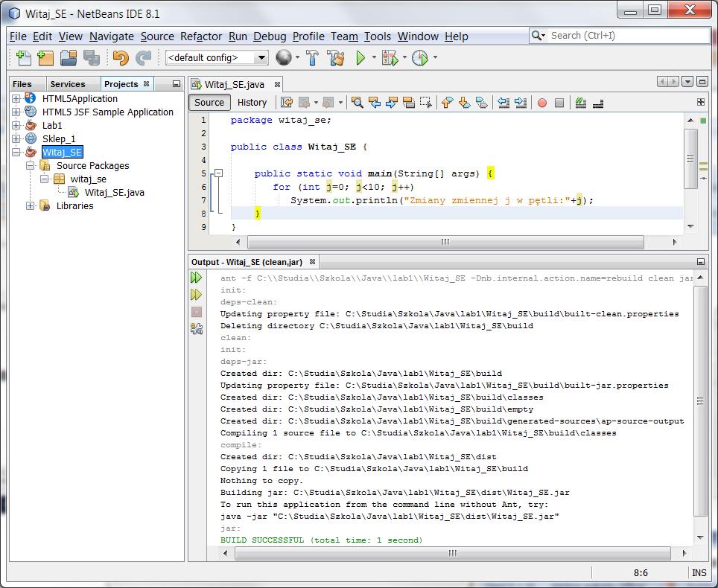Image resolution: width=718 pixels, height=588 pixels.
Task: Click the Clean and Build broom icon
Action: (x=336, y=57)
